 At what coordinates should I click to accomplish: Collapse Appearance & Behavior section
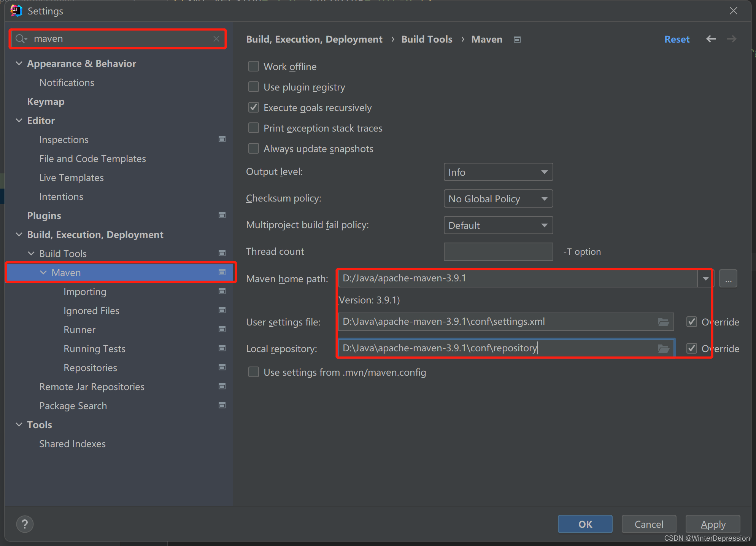(19, 63)
